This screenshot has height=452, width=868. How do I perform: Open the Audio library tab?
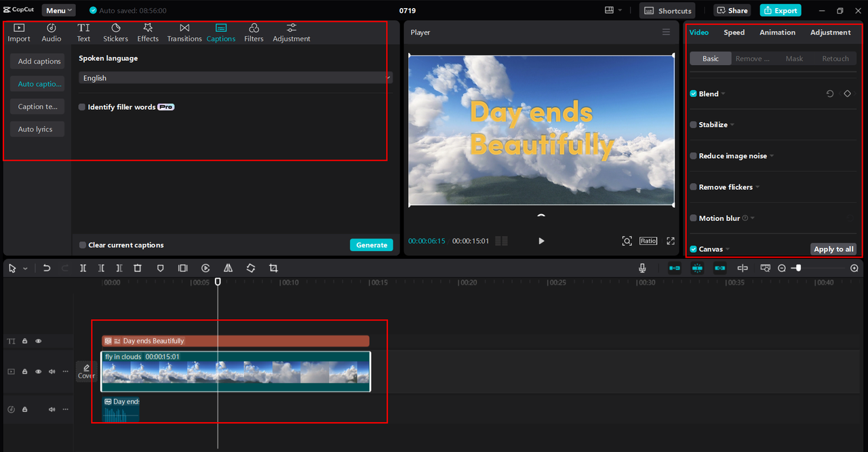tap(52, 33)
